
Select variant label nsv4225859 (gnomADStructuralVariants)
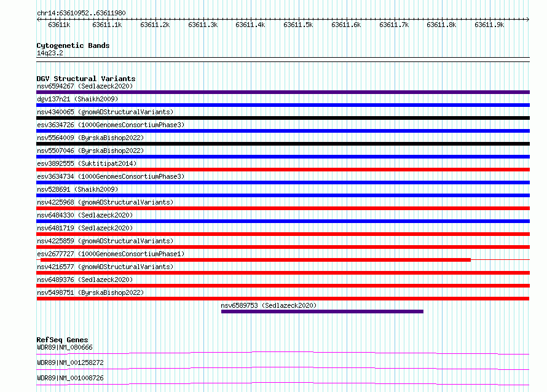point(105,241)
